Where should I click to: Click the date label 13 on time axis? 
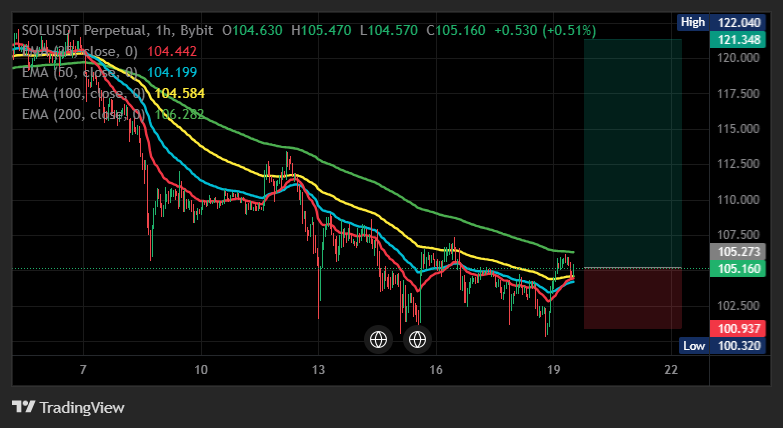[318, 370]
